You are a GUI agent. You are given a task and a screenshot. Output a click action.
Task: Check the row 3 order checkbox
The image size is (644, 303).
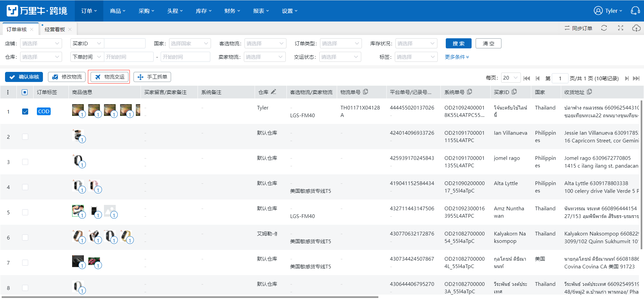(25, 162)
